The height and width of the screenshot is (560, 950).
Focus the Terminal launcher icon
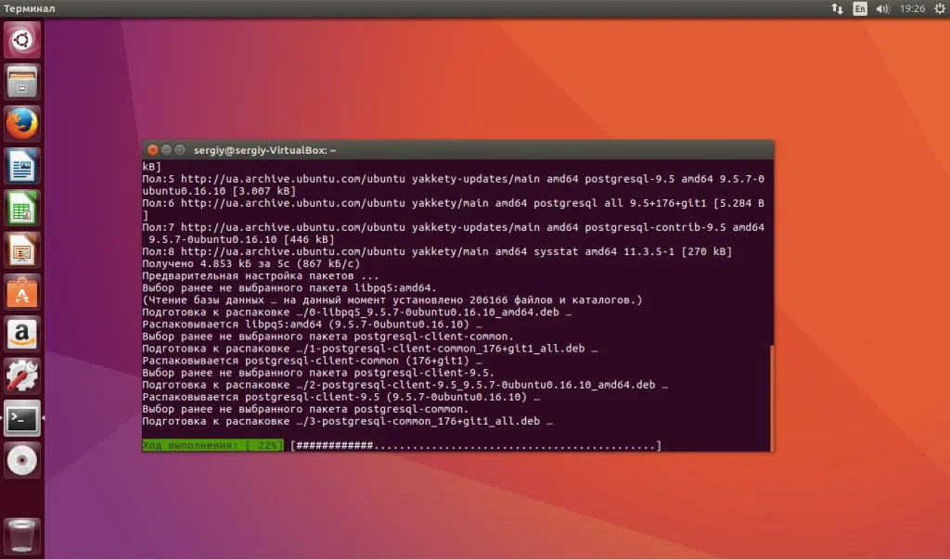(22, 418)
